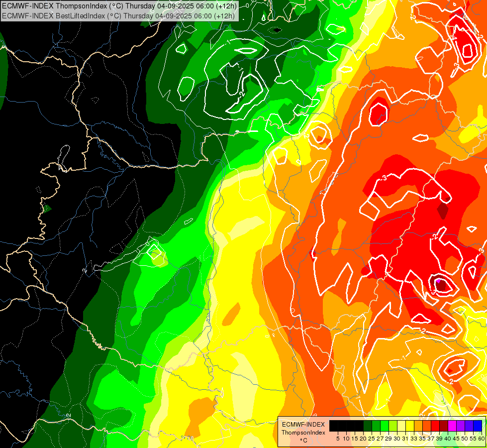
Task: Click the red-orange 35–37 legend swatch
Action: 427,426
